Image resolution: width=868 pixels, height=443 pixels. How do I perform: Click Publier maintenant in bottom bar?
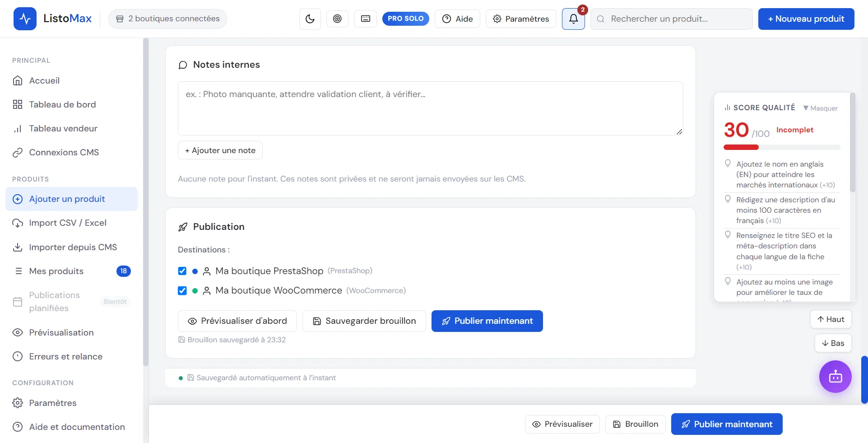pyautogui.click(x=727, y=424)
